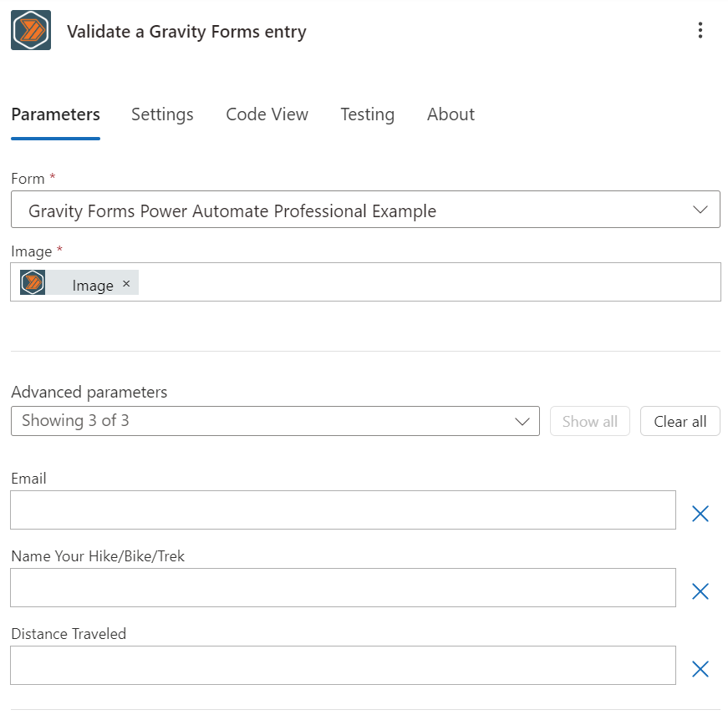Remove the Name Your Hike/Bike/Trek parameter
This screenshot has height=720, width=728.
tap(700, 591)
